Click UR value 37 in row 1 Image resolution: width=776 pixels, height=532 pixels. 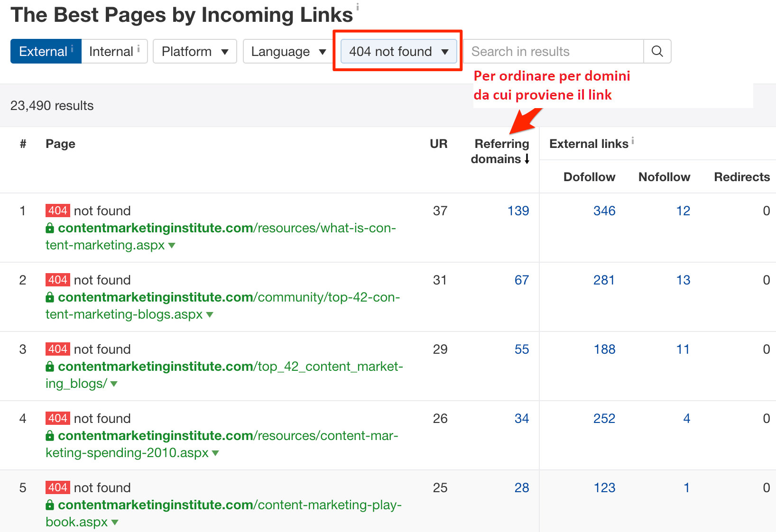point(440,211)
